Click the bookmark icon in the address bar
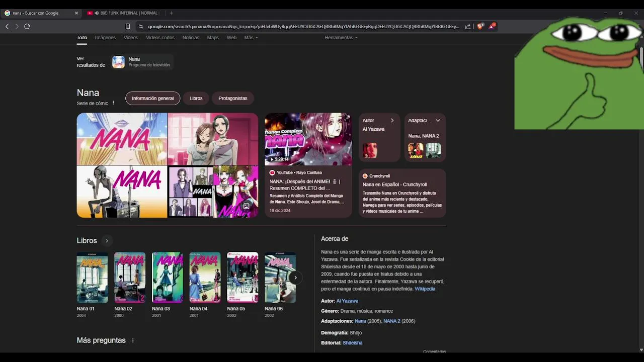The height and width of the screenshot is (362, 644). 128,27
